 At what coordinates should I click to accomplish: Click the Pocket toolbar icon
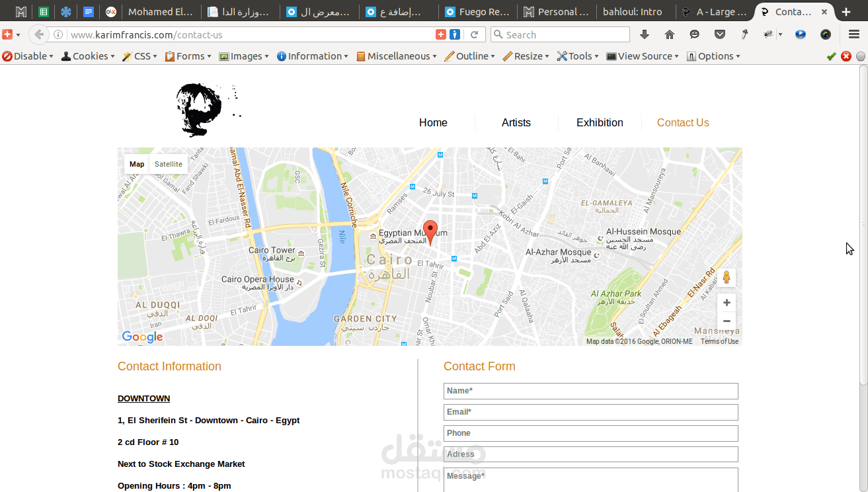point(720,35)
